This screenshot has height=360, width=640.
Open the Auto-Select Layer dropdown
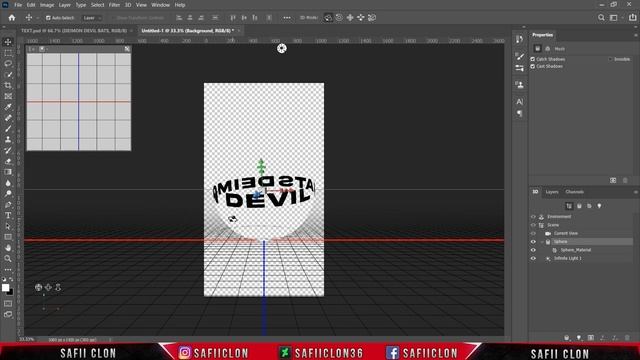click(92, 18)
